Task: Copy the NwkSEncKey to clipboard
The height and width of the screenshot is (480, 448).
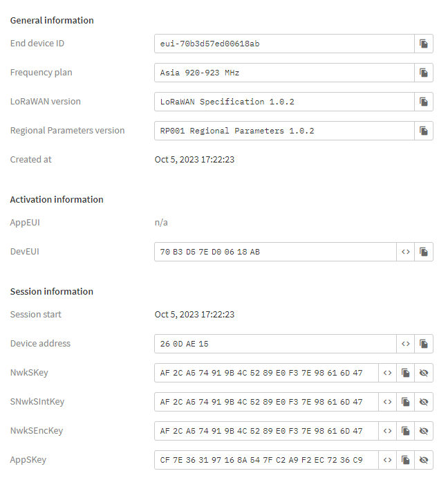Action: click(406, 431)
